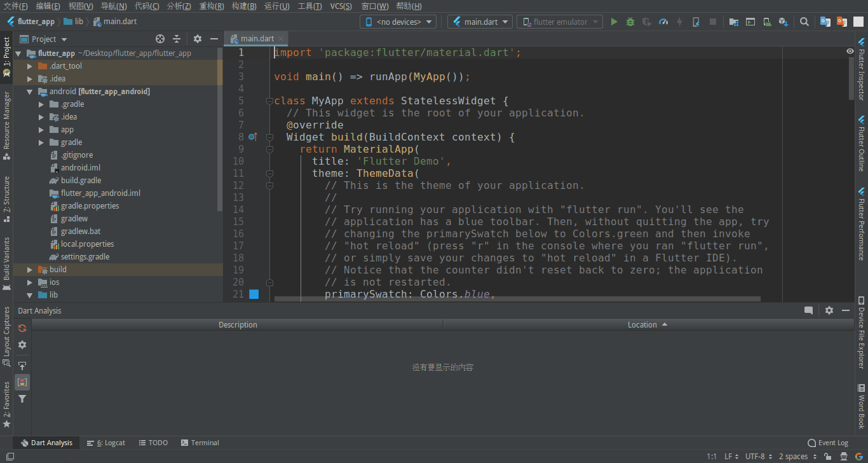868x463 pixels.
Task: Open the Project panel gear settings
Action: [x=198, y=39]
